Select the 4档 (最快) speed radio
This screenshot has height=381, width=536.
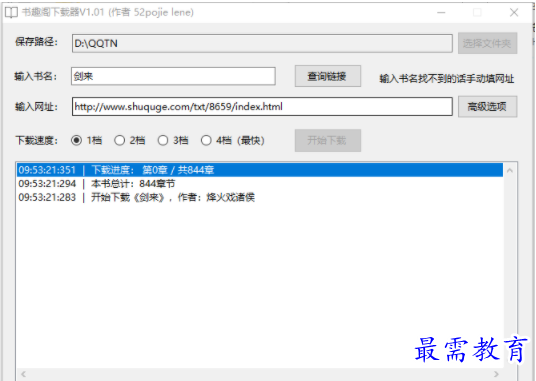click(x=232, y=140)
